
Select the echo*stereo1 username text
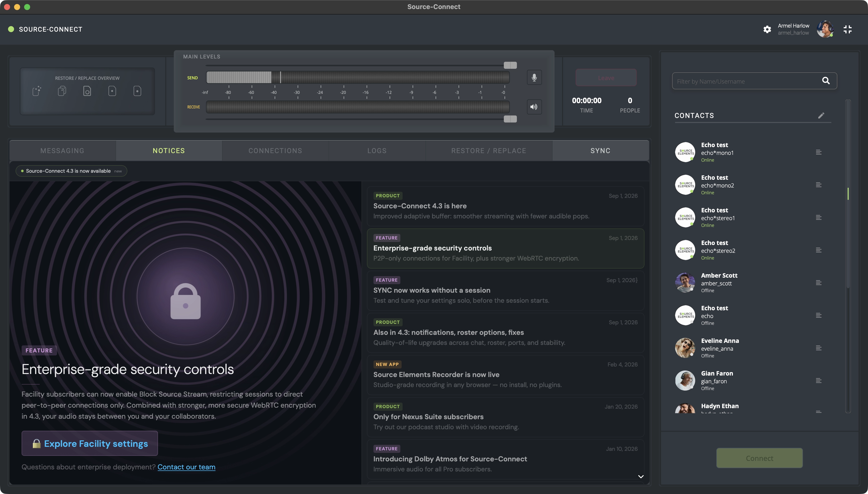(718, 218)
